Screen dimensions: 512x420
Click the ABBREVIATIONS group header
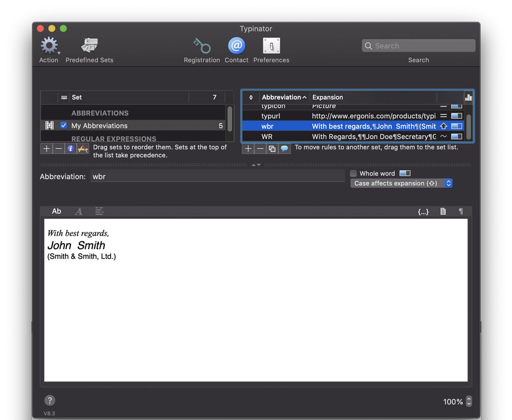coord(100,113)
